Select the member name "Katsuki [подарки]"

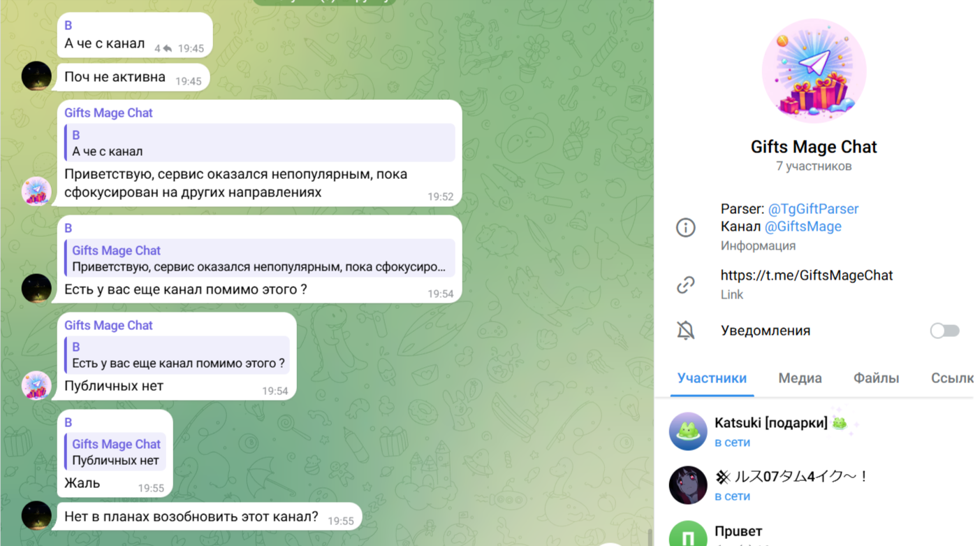pyautogui.click(x=771, y=423)
